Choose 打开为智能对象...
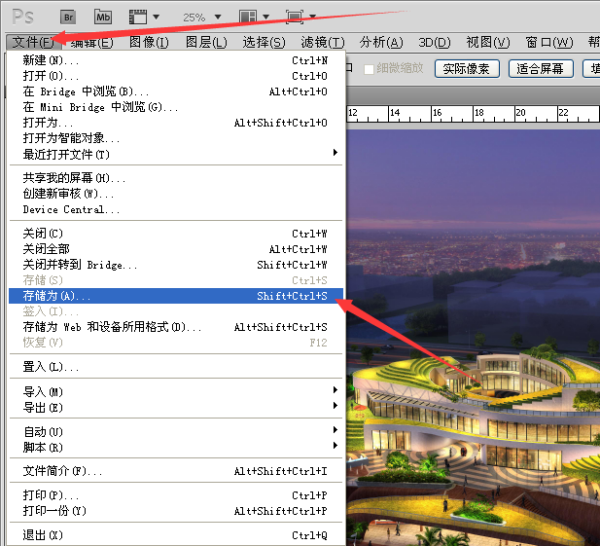Viewport: 600px width, 546px height. pos(176,138)
